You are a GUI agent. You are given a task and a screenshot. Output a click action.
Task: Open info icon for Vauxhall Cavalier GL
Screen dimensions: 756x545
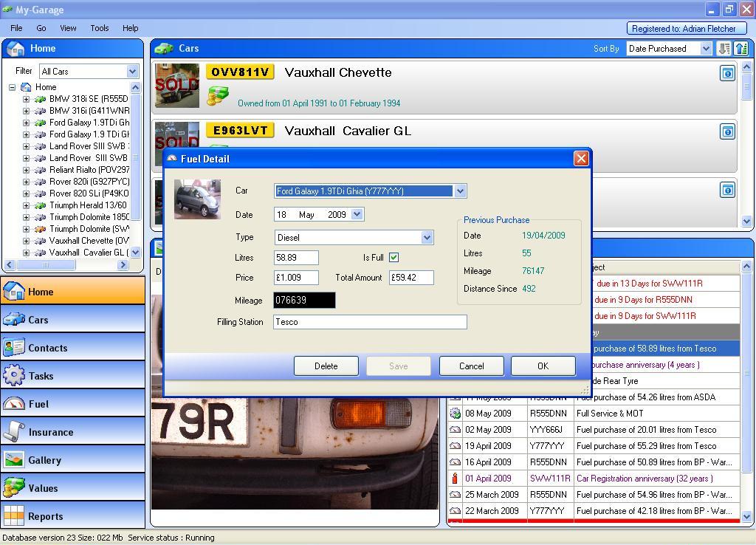pos(727,131)
